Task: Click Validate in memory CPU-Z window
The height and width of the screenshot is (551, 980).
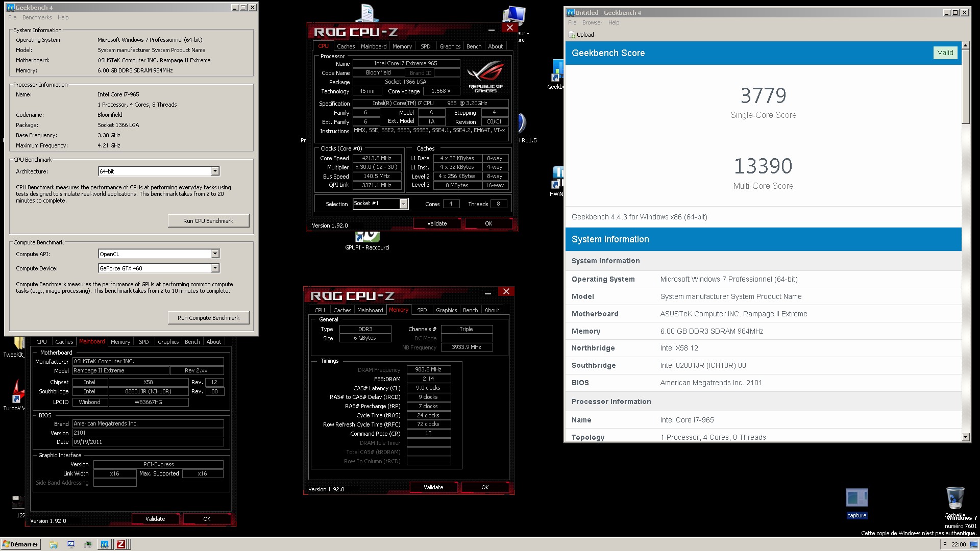Action: [433, 487]
